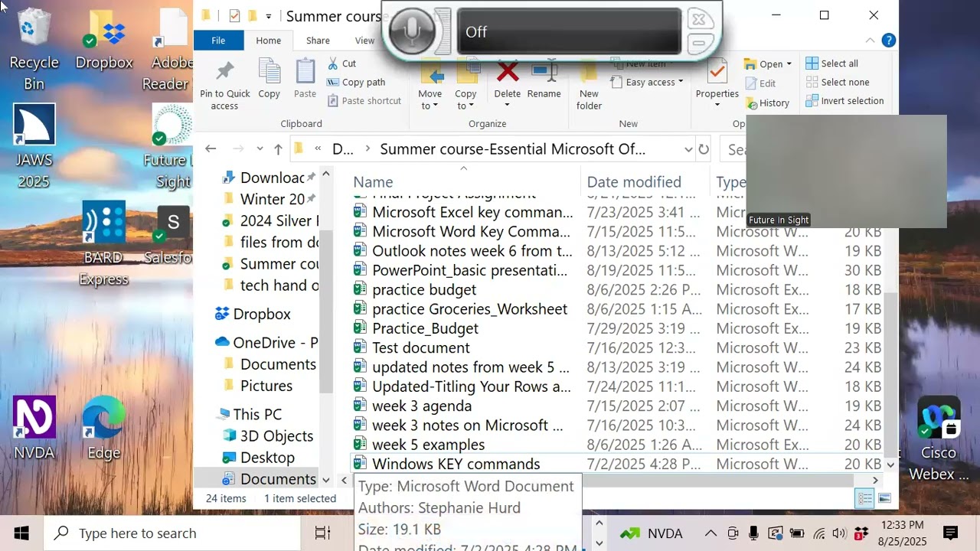Refresh the current folder view
Image resolution: width=980 pixels, height=551 pixels.
click(704, 149)
